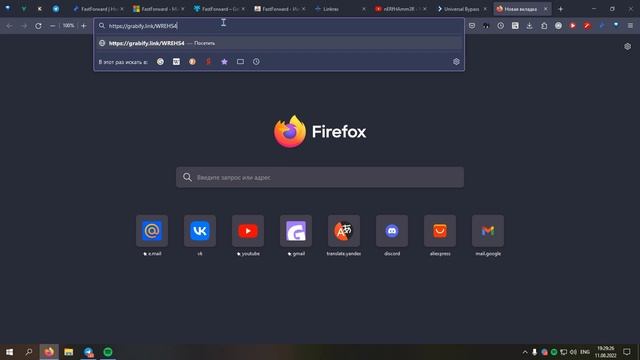Viewport: 640px width, 360px height.
Task: Search this time with Wikipedia icon
Action: (x=176, y=62)
